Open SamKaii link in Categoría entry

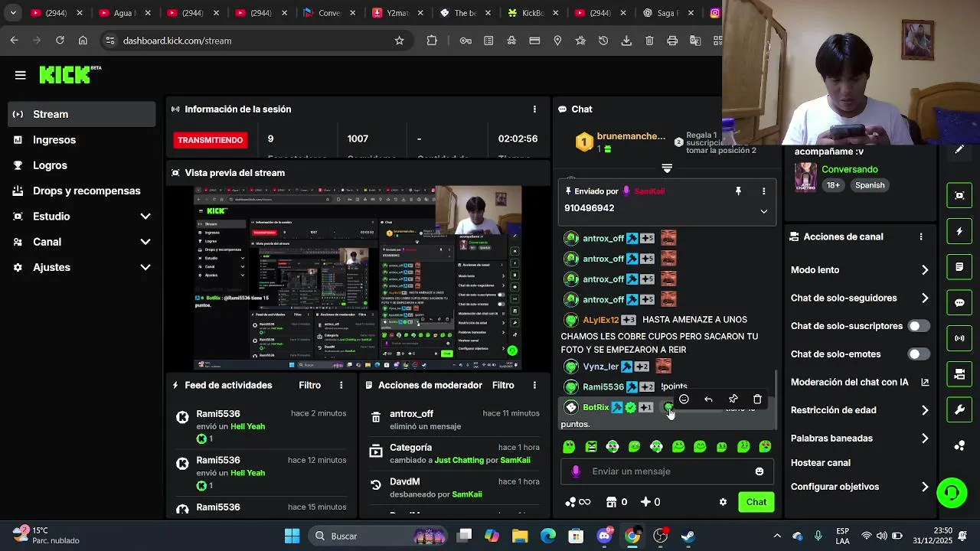point(515,460)
